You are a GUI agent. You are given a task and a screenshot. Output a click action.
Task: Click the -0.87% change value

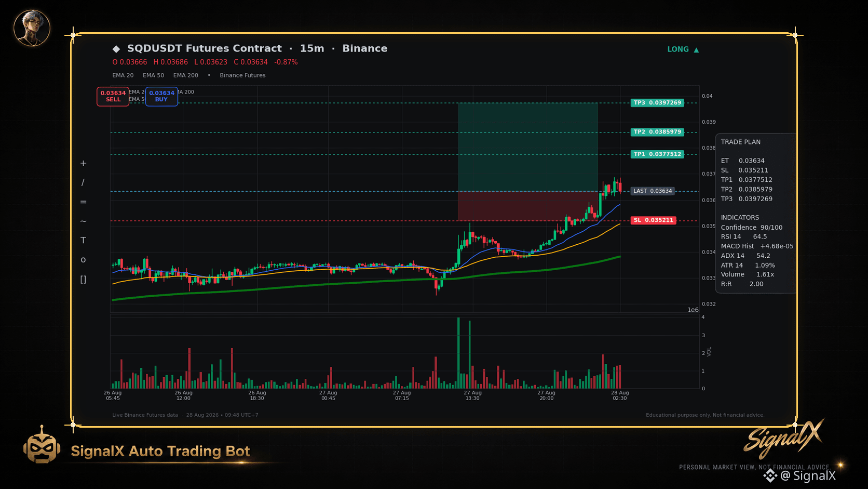(x=286, y=62)
